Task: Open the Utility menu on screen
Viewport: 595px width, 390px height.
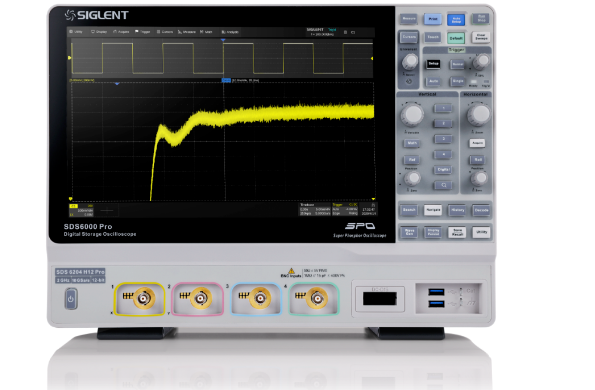Action: 76,32
